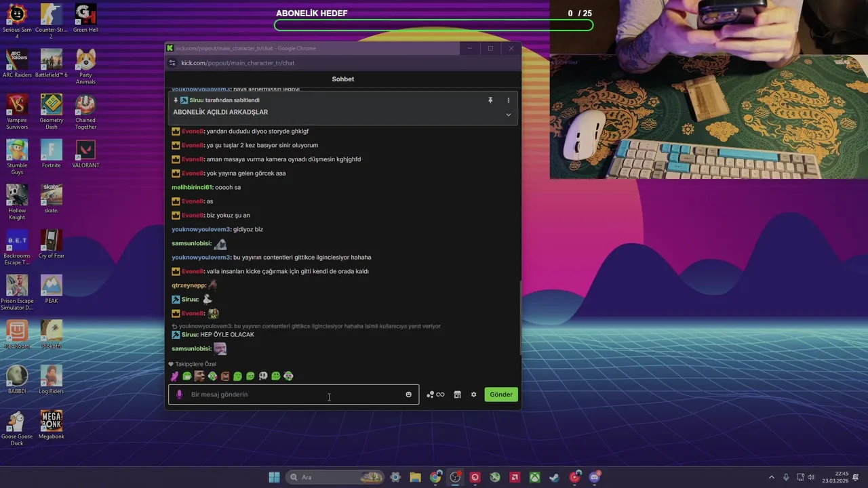
Task: Select Party Animals desktop icon
Action: pos(85,66)
